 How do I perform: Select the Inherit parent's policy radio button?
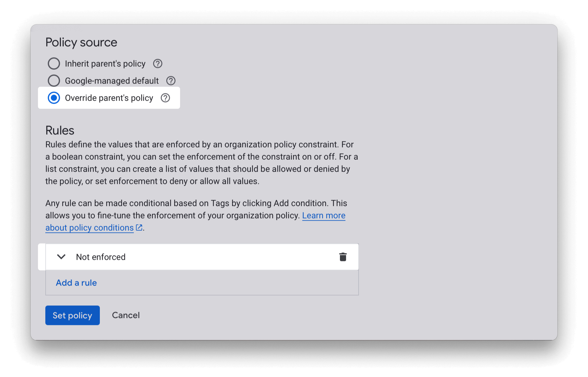tap(54, 64)
